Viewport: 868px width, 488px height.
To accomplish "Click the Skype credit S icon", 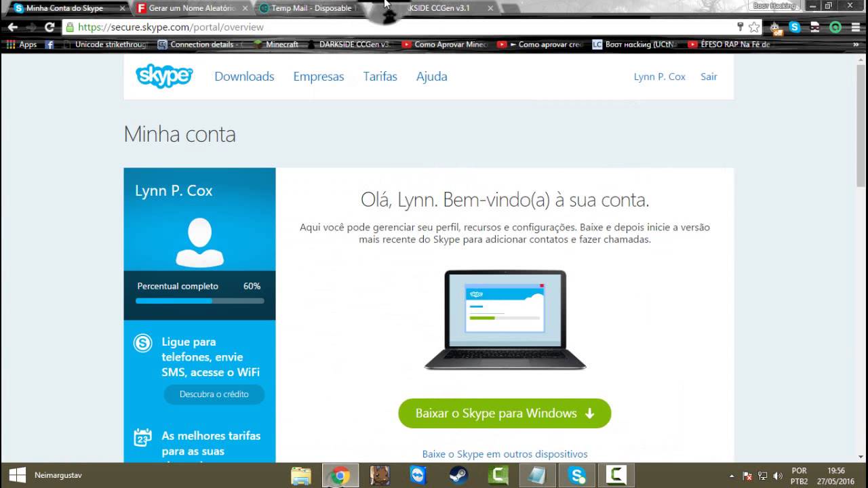I will 143,343.
